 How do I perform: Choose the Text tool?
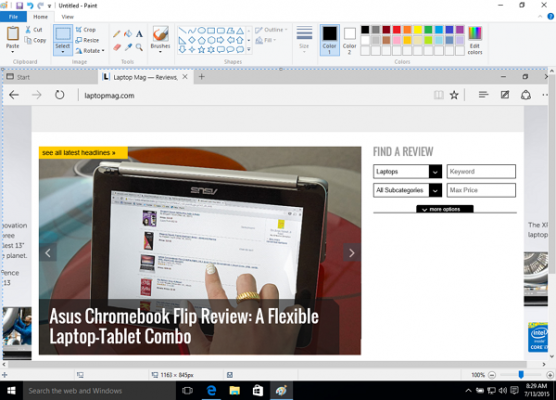point(139,34)
